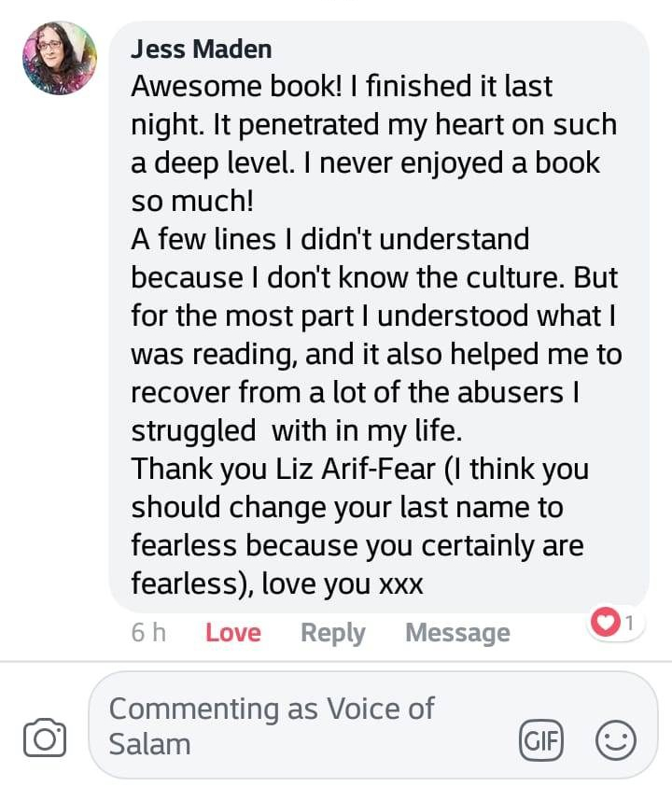Open Jess Maden's profile via name
672x787 pixels.
pyautogui.click(x=202, y=49)
